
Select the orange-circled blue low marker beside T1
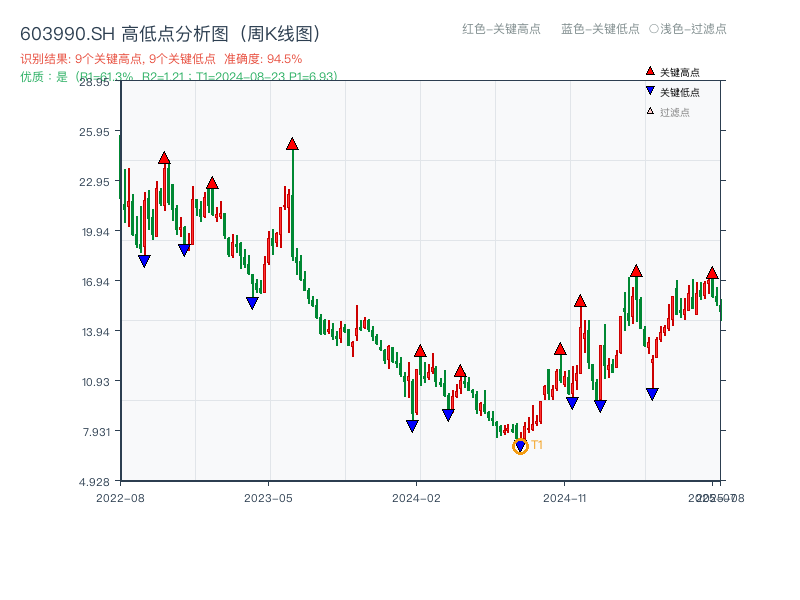coord(520,446)
